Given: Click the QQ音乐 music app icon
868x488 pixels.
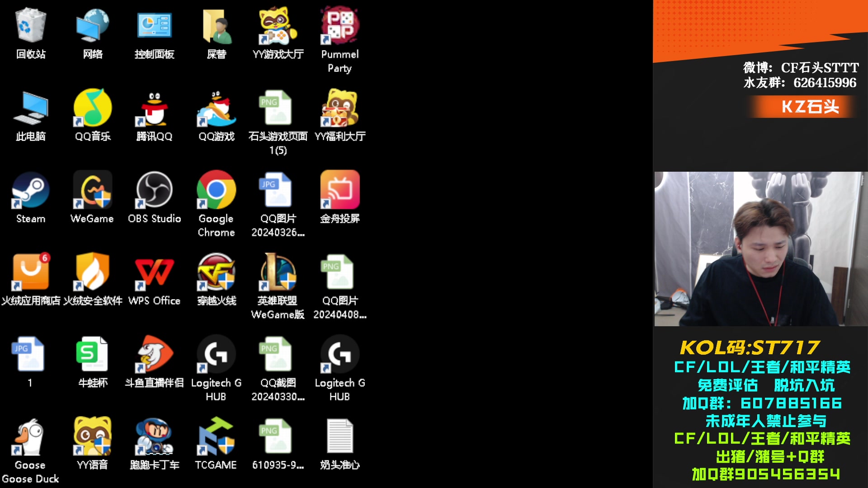Looking at the screenshot, I should coord(93,108).
